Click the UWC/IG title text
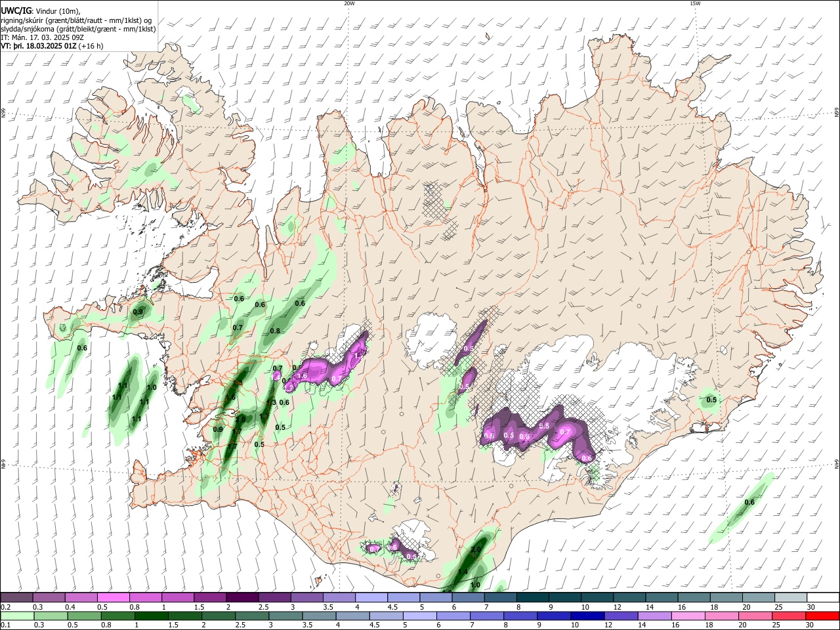840x630 pixels. point(15,10)
